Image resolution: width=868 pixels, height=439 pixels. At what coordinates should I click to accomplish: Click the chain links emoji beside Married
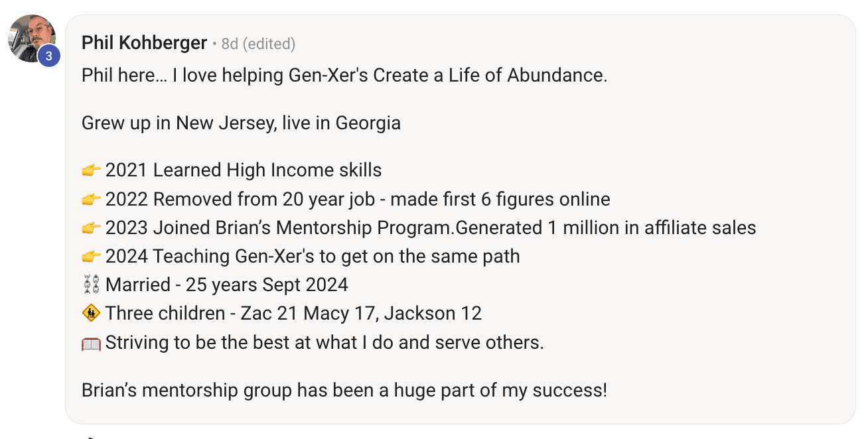(92, 285)
